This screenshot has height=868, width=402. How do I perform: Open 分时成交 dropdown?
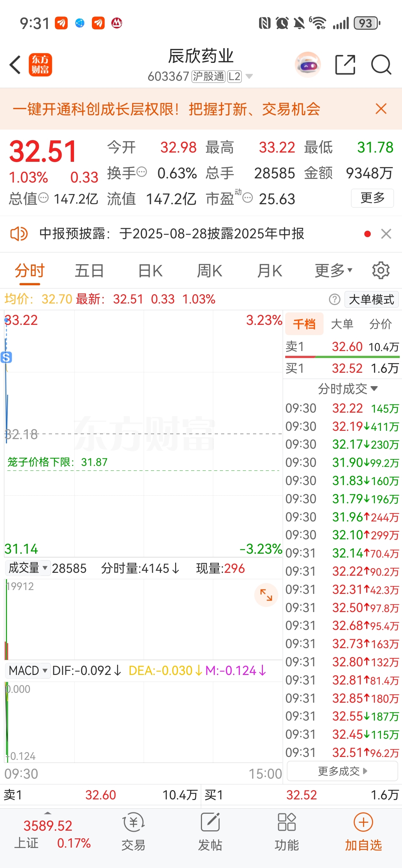(x=347, y=389)
